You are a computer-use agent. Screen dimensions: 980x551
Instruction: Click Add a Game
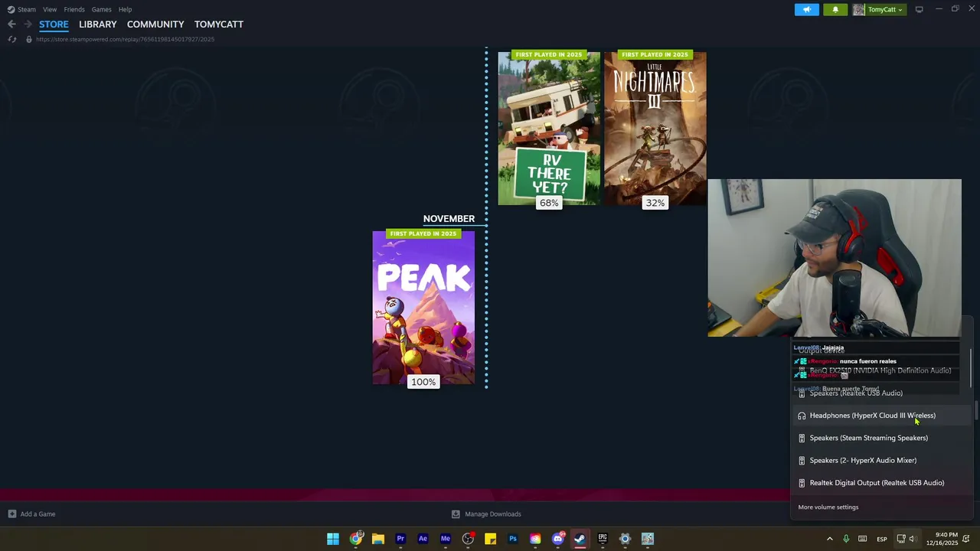coord(31,514)
